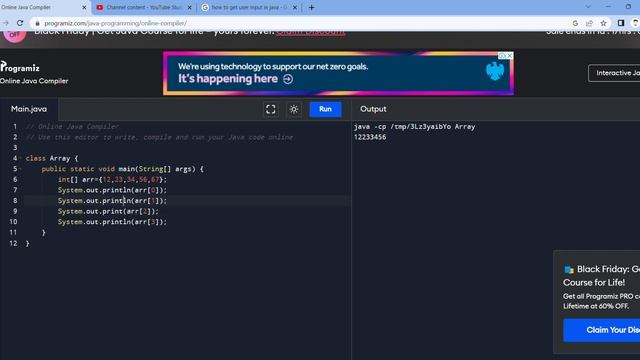This screenshot has height=360, width=640.
Task: Toggle light/dark theme sun icon
Action: coord(294,109)
